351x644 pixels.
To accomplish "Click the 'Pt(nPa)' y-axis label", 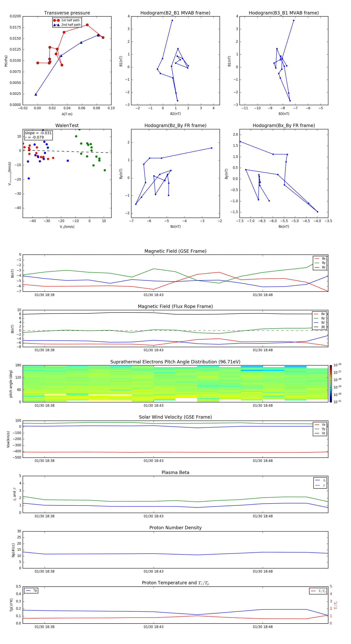I will 6,61.
